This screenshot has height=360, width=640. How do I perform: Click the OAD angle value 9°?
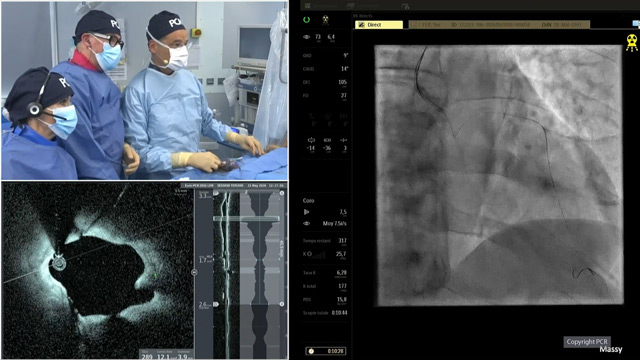click(x=346, y=55)
